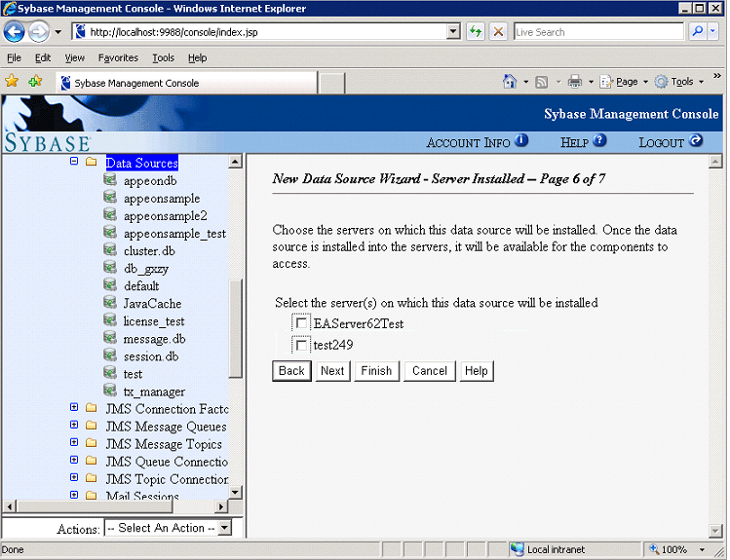730x560 pixels.
Task: Click the wizard Next button
Action: point(332,371)
